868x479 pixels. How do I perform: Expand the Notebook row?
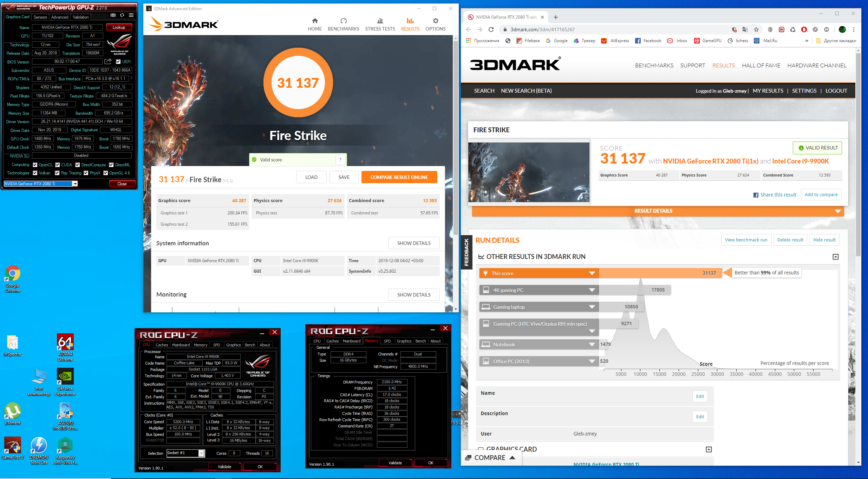592,345
